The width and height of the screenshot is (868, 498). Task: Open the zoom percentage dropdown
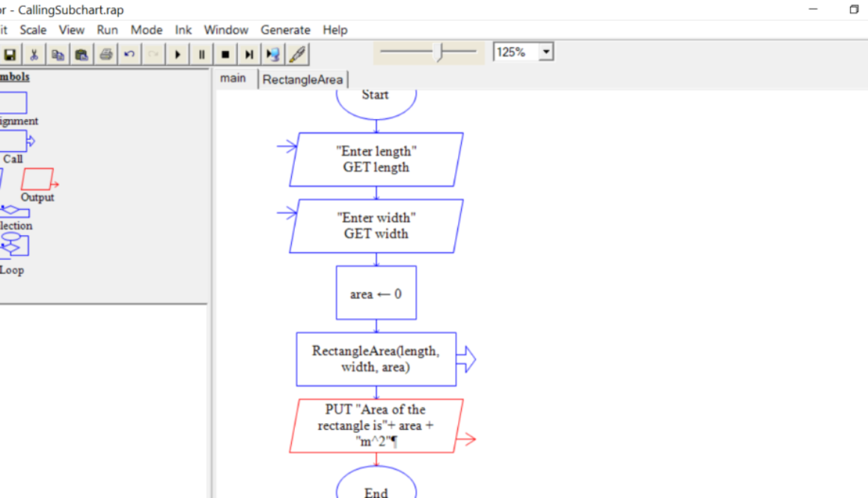(x=546, y=52)
